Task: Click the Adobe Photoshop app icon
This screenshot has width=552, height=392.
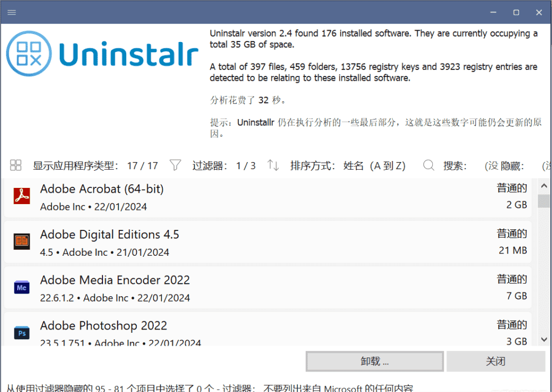Action: tap(22, 333)
